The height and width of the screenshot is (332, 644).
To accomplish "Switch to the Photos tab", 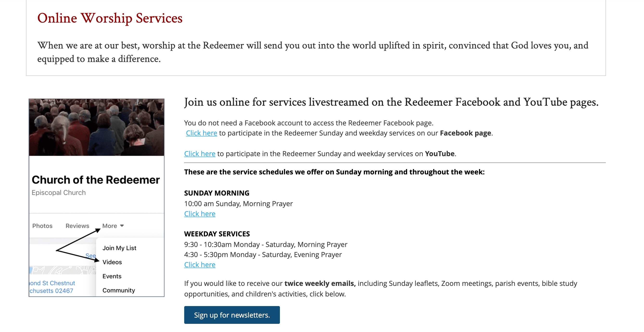I will point(43,226).
